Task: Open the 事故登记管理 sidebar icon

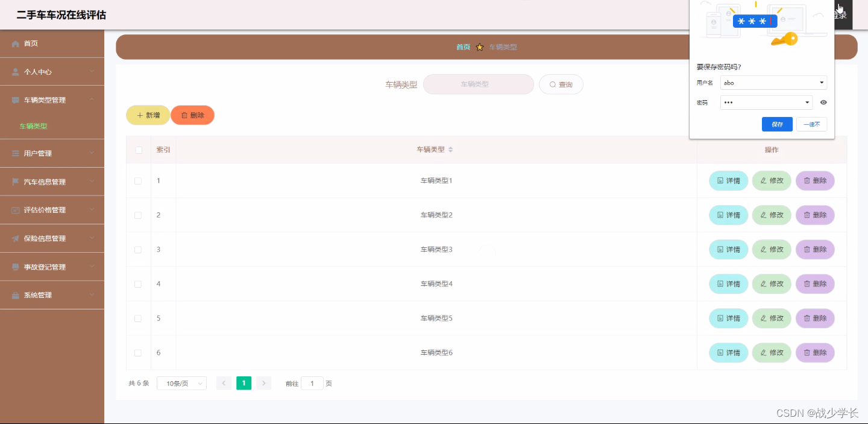Action: click(15, 266)
